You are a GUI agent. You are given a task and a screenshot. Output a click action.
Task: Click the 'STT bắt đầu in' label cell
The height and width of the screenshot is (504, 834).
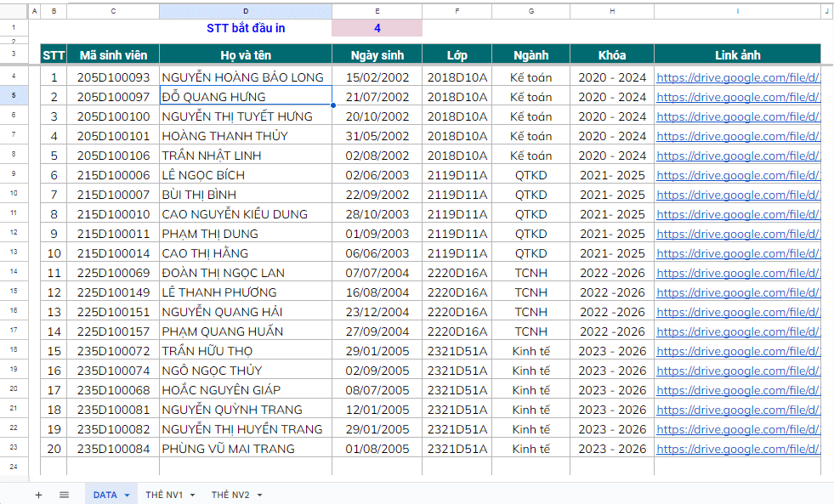click(x=245, y=28)
